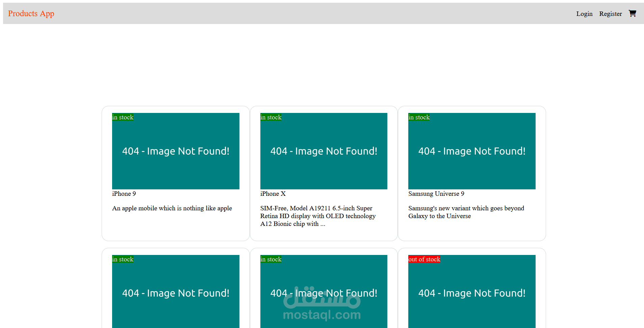Open the shopping cart icon
644x328 pixels.
click(x=632, y=14)
